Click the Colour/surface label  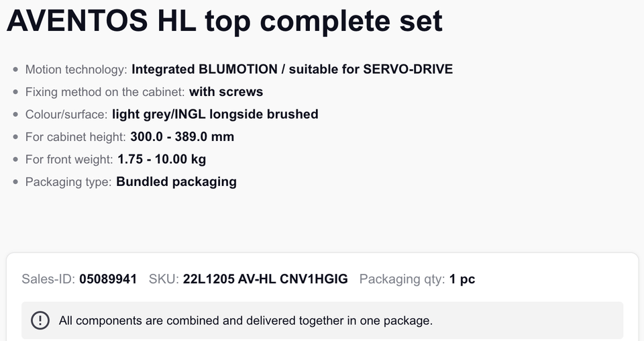click(x=66, y=114)
